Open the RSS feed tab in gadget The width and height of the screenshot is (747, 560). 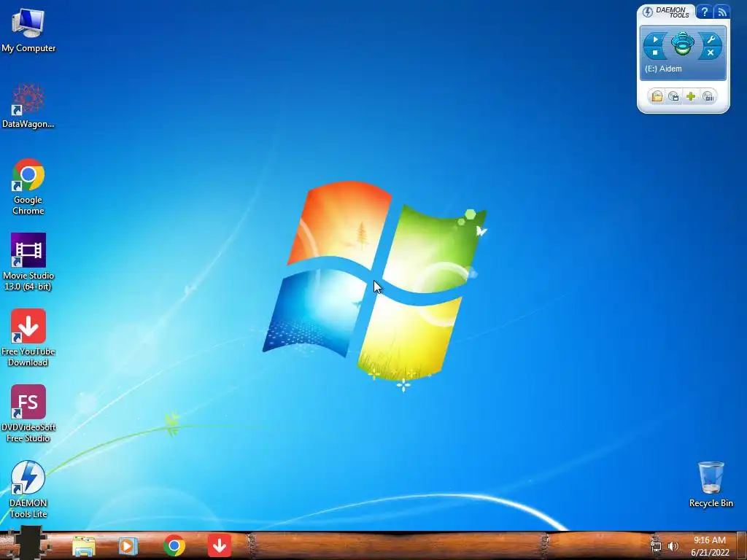(x=721, y=12)
